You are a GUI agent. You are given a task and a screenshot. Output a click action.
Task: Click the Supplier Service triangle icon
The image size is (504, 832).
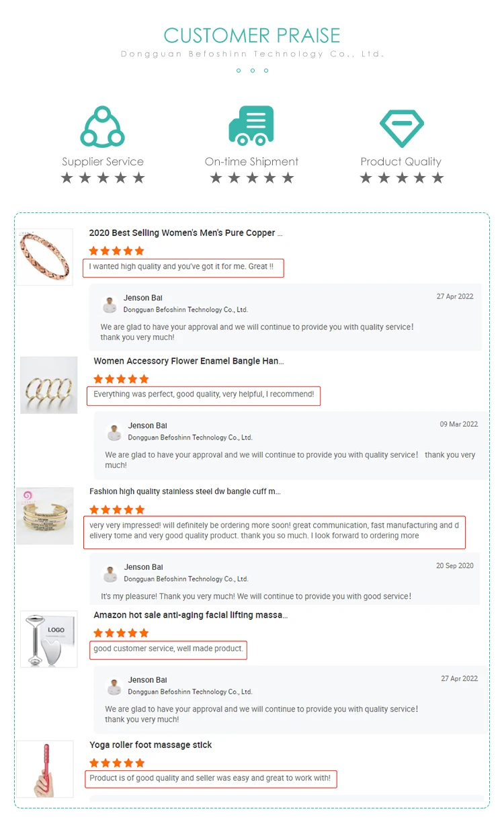click(x=103, y=126)
